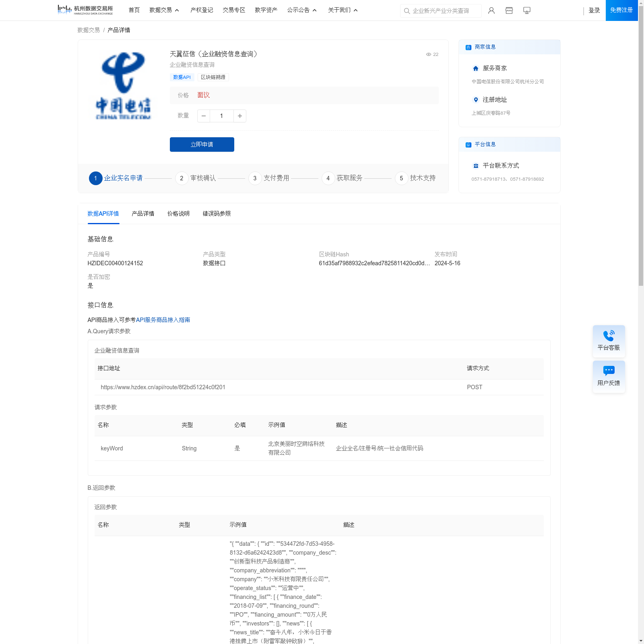The image size is (644, 644).
Task: Focus the 企业新兴产业分类查询 search box
Action: coord(441,11)
